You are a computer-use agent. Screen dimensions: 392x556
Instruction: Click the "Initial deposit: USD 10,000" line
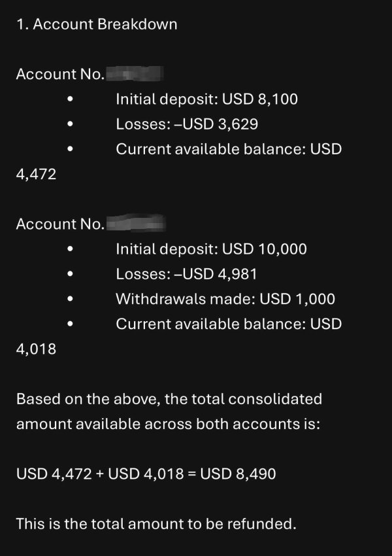(211, 249)
